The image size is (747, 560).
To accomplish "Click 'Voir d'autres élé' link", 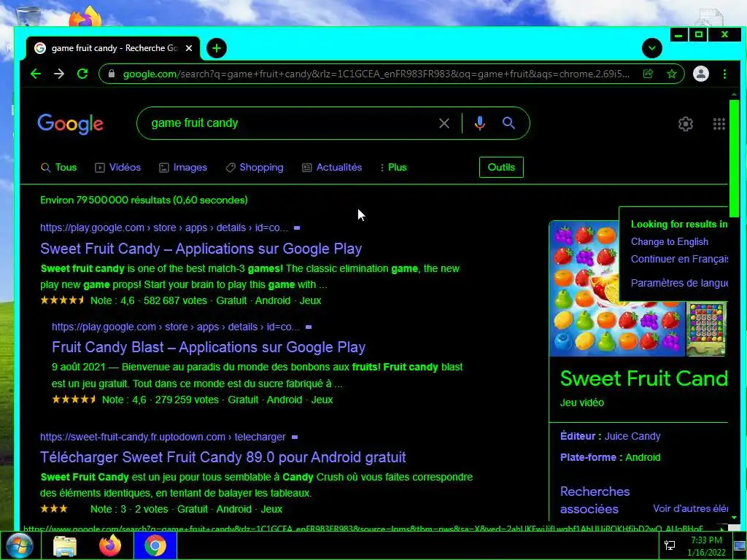I will pos(690,508).
